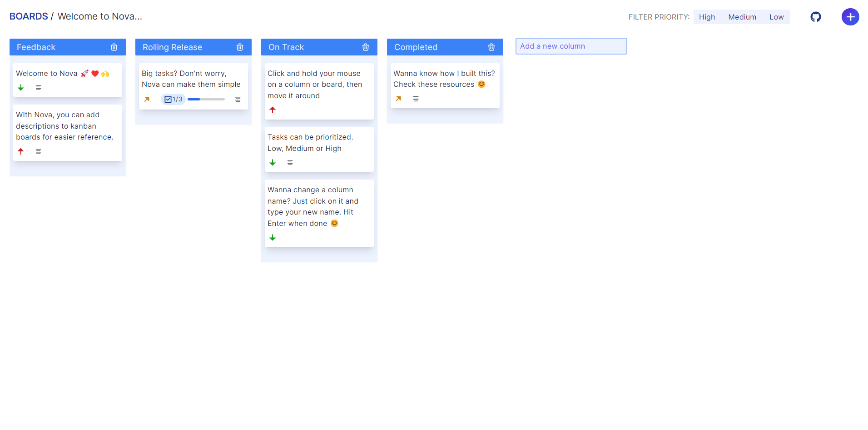Image resolution: width=868 pixels, height=430 pixels.
Task: Click the 1/3 subtasks checklist badge
Action: (x=173, y=99)
